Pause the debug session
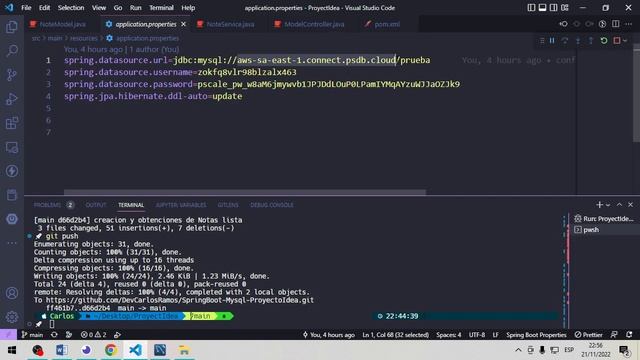Viewport: 640px width, 360px height. (552, 40)
